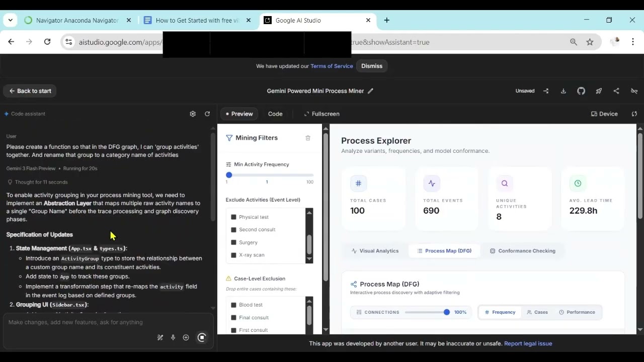
Task: Switch to the Code tab
Action: (x=275, y=114)
